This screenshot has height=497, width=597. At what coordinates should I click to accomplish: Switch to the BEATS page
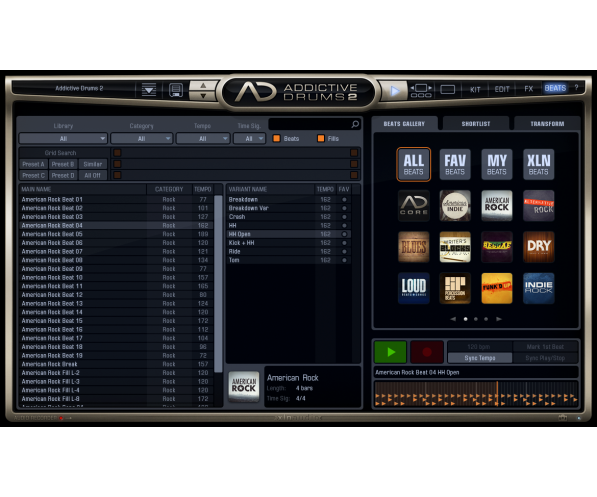point(555,88)
